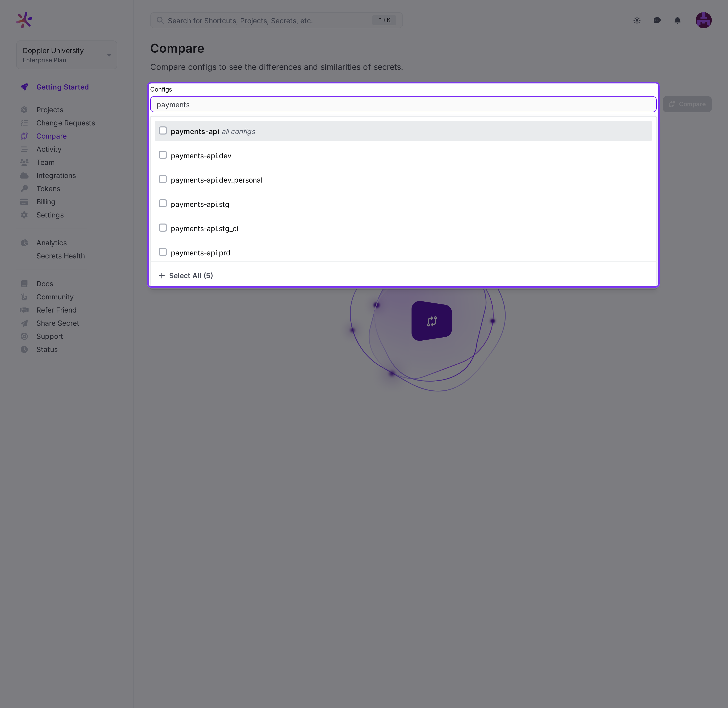Click the Tokens key icon
This screenshot has width=728, height=708.
pyautogui.click(x=24, y=189)
